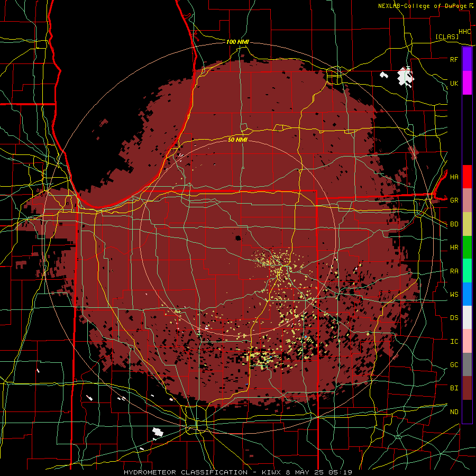The height and width of the screenshot is (476, 476).
Task: Click the DS white legend color swatch
Action: [x=467, y=317]
